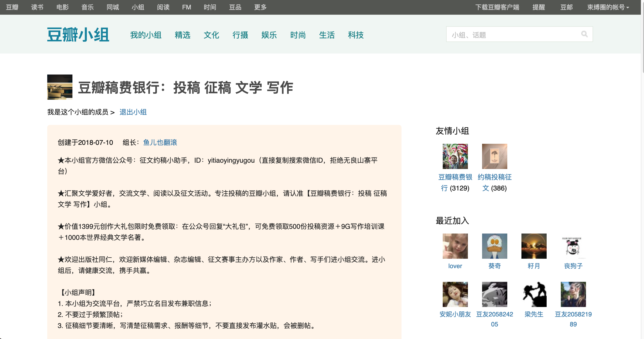Open 我的小组 navigation tab
Screen dimensions: 644x339
pyautogui.click(x=146, y=35)
